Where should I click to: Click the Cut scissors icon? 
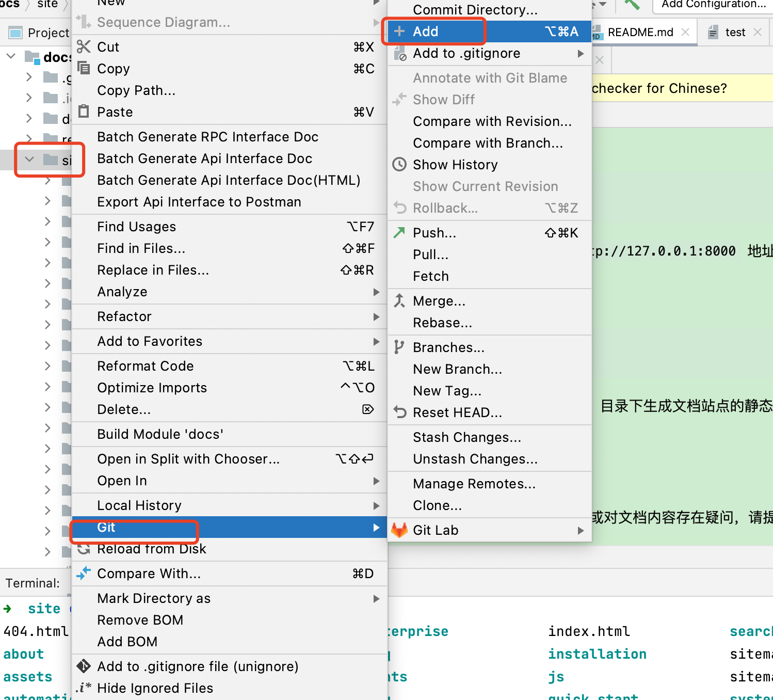point(83,46)
